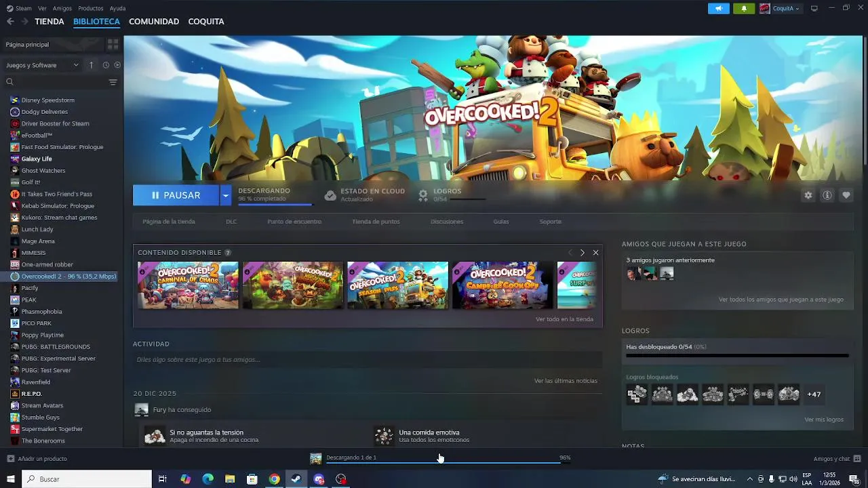Viewport: 868px width, 488px height.
Task: Close the Contenido Disponible panel
Action: [595, 252]
